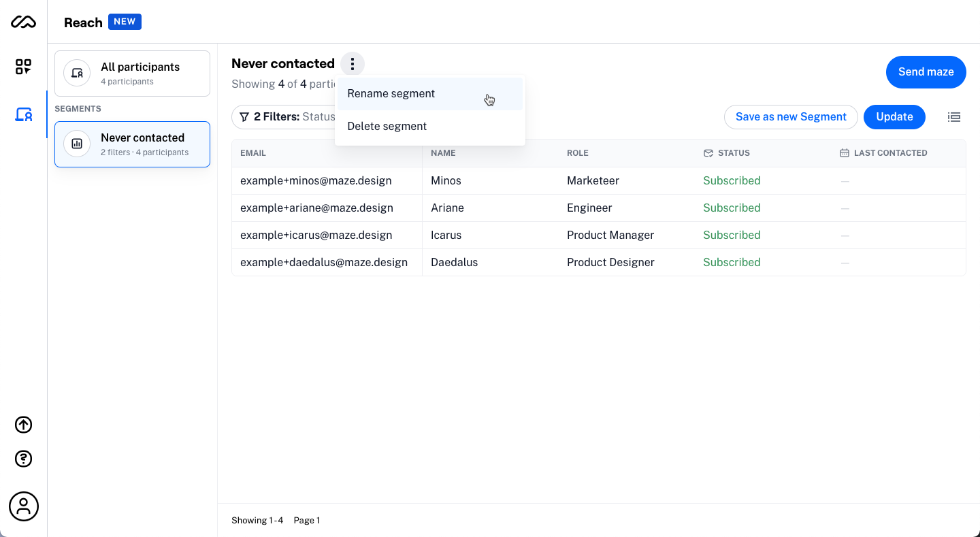Click the Send maze button
Screen dimensions: 980x537
(926, 72)
